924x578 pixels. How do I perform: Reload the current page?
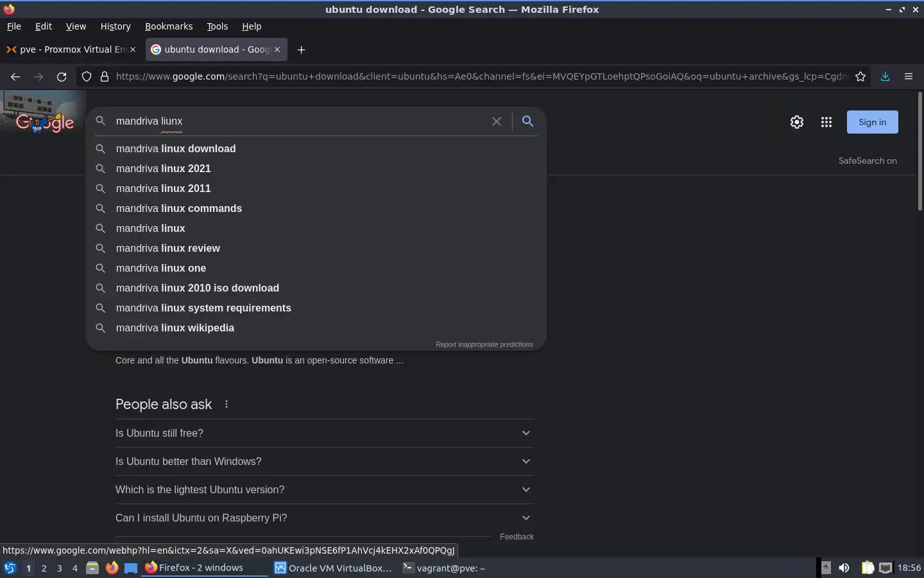(x=62, y=76)
